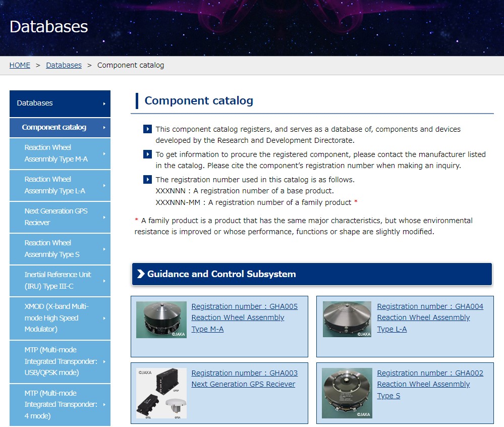Go to the HOME breadcrumb link
The image size is (504, 427).
[20, 65]
